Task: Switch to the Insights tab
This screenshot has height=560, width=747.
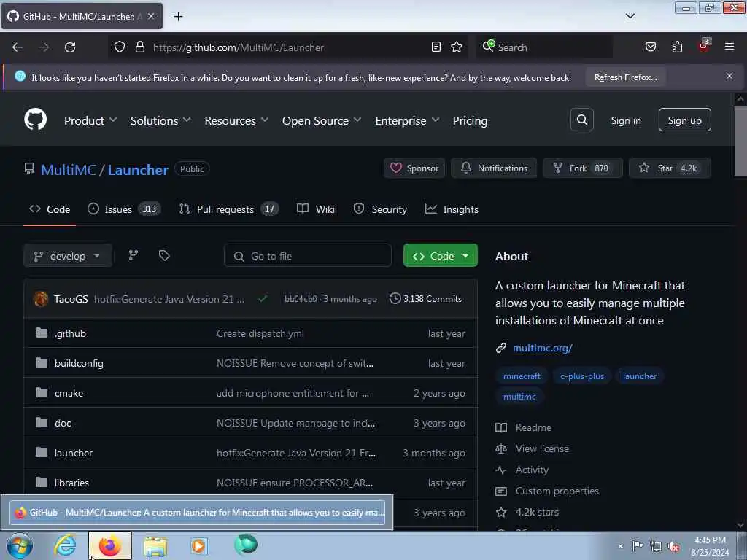Action: [x=452, y=209]
